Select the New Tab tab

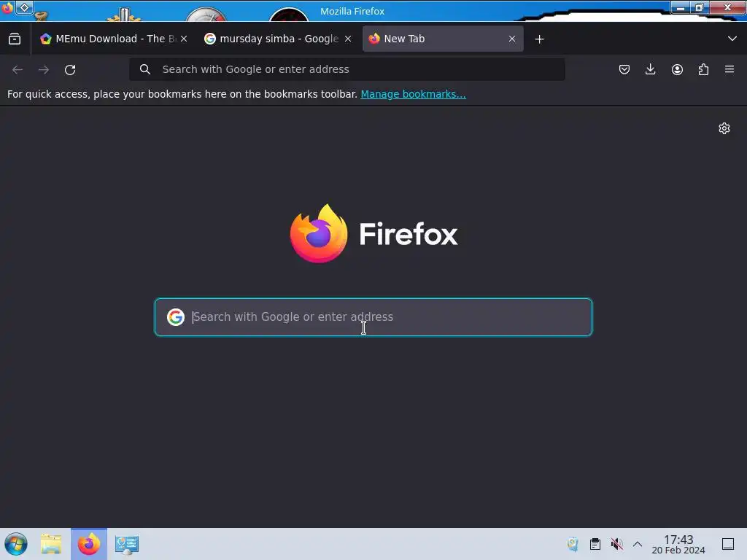(x=443, y=39)
